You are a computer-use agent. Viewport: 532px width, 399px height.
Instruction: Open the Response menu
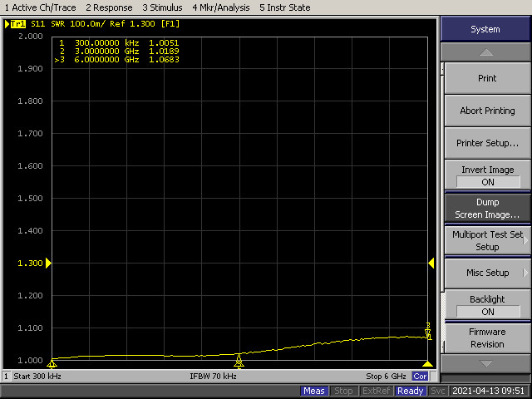coord(109,7)
